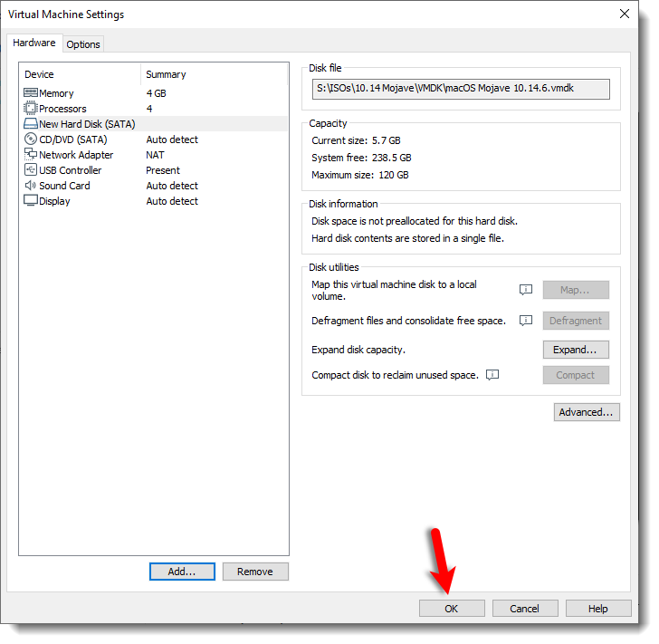This screenshot has width=659, height=644.
Task: Click info icon next to Compact disk text
Action: [492, 375]
